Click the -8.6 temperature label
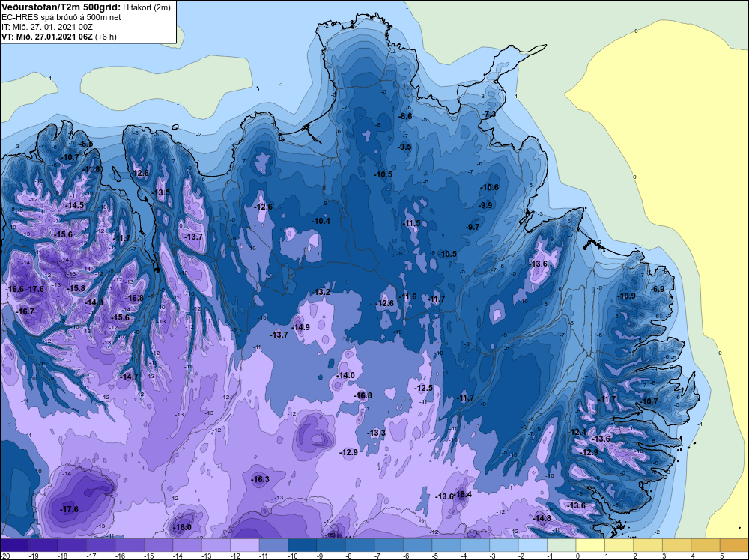The height and width of the screenshot is (560, 749). coord(405,116)
